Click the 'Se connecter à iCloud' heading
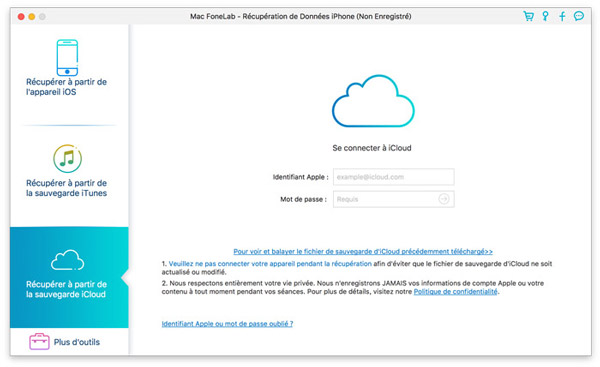This screenshot has height=367, width=600. tap(372, 148)
